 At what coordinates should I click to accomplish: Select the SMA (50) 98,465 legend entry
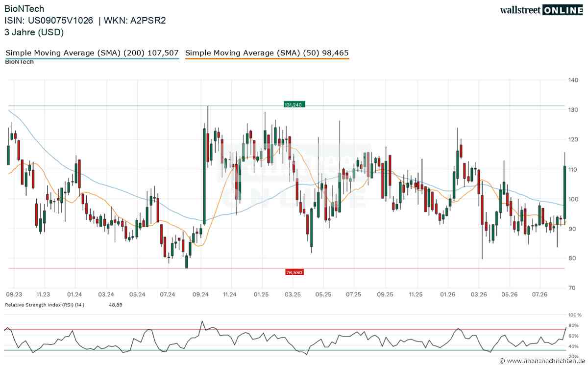coord(267,53)
